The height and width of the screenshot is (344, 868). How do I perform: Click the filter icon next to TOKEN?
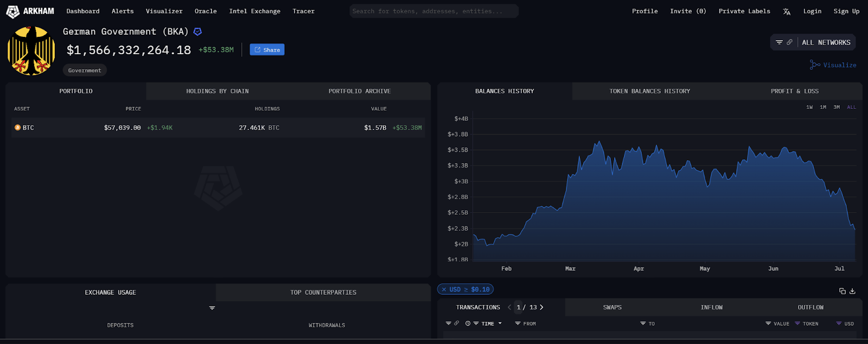[x=797, y=323]
